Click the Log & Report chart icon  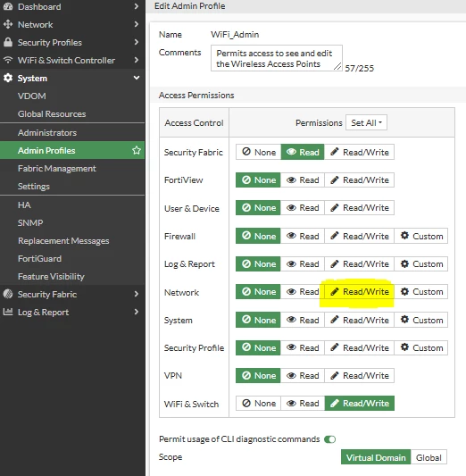[8, 312]
